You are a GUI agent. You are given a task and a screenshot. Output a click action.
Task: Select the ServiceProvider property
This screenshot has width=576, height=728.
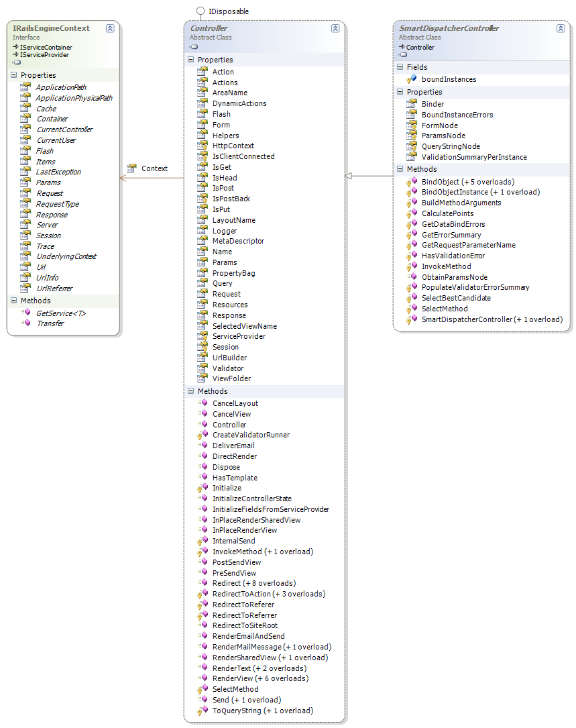[239, 336]
